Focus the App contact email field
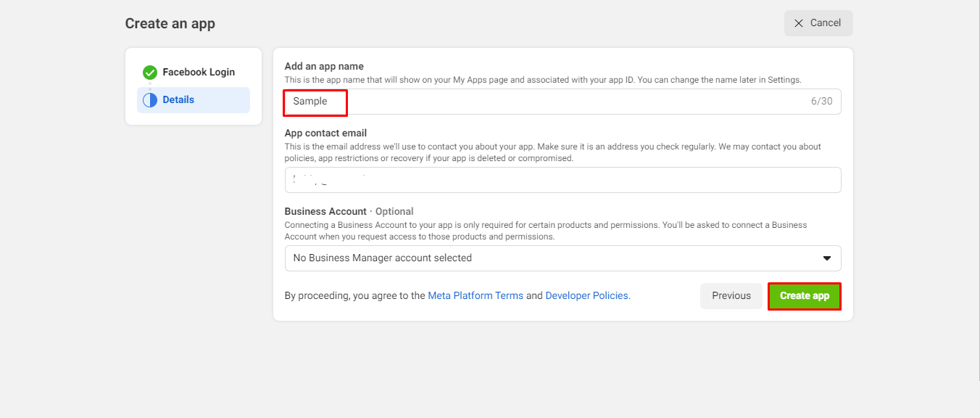Screen dimensions: 980x418 [x=562, y=180]
